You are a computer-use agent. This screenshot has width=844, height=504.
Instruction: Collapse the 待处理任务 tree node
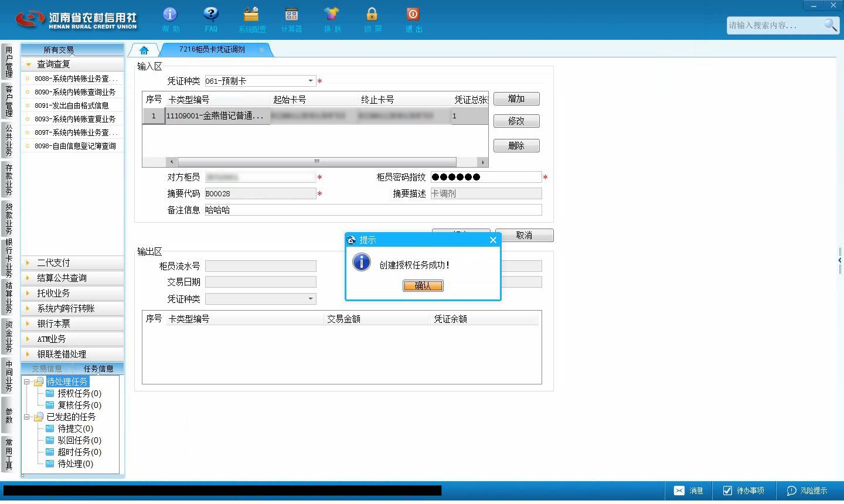pyautogui.click(x=26, y=382)
